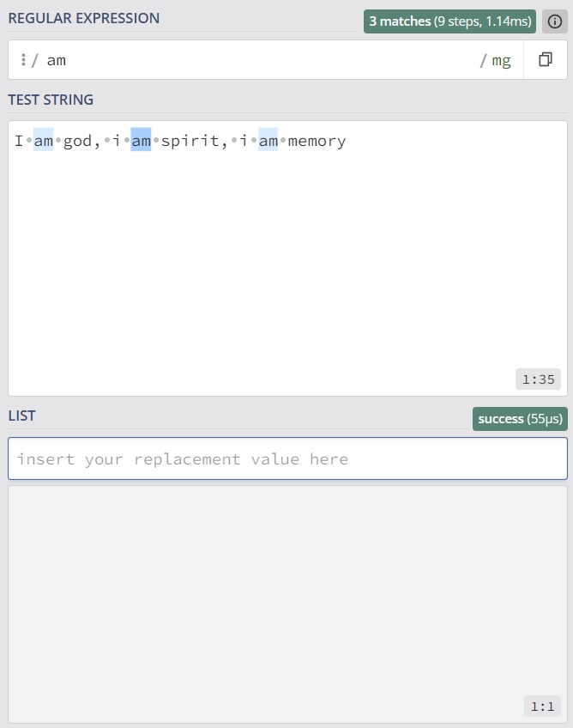Screen dimensions: 573x728
Task: Click the "3 matches" status badge
Action: (449, 21)
